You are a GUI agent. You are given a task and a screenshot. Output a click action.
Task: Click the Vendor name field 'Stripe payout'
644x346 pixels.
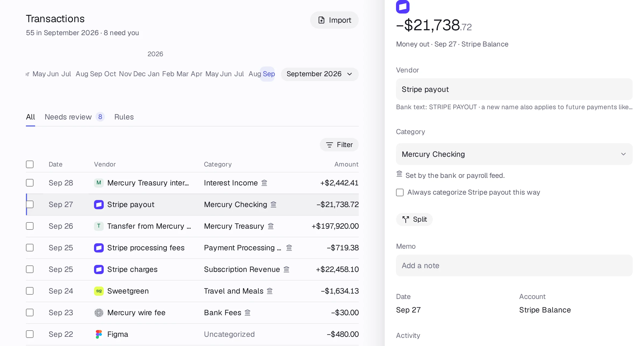(514, 89)
